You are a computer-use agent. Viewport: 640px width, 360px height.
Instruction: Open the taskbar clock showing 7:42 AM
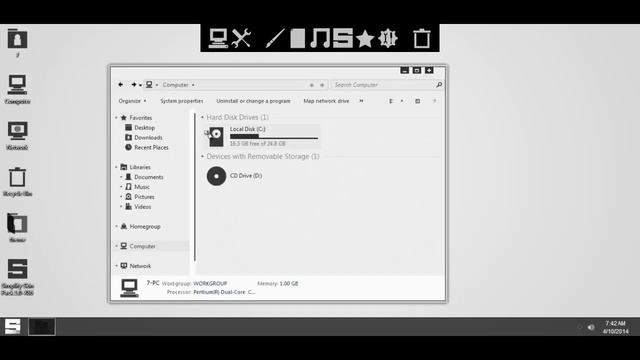[x=616, y=327]
